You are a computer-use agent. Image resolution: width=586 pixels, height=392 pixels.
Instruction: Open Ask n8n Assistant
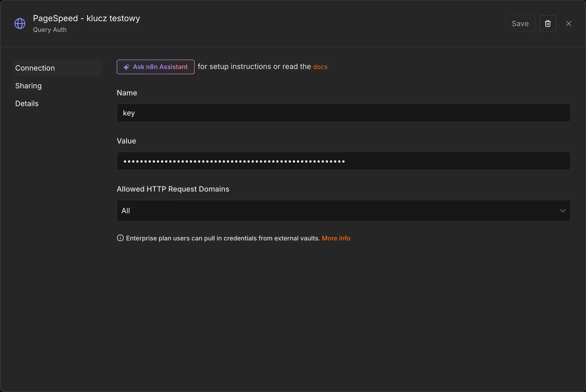[x=155, y=67]
